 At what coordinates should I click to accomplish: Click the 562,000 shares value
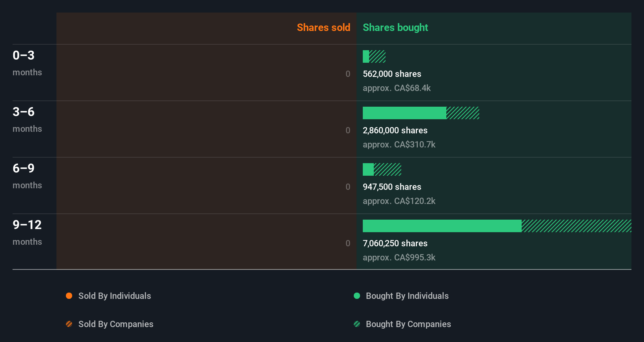(392, 74)
